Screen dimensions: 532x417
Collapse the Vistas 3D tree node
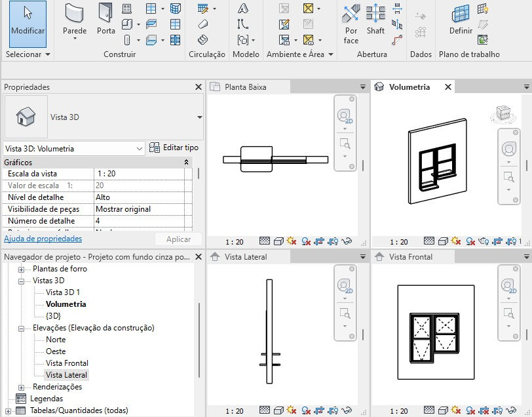click(21, 281)
